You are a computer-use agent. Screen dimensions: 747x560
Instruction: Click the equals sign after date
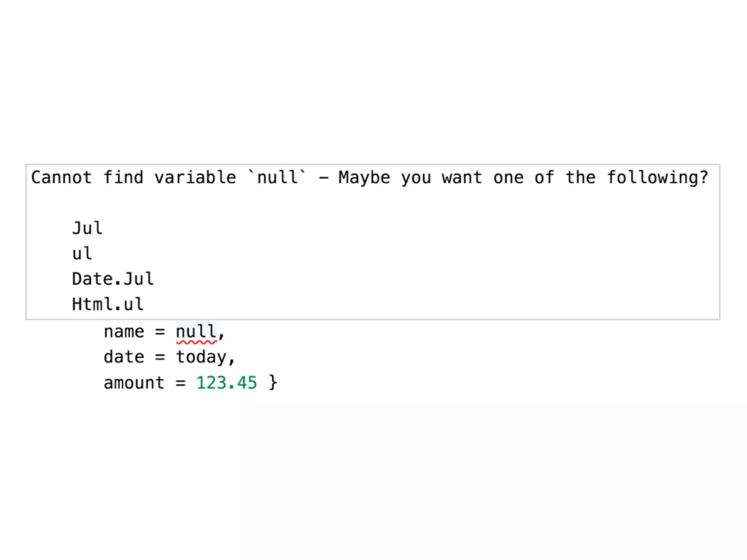[160, 357]
